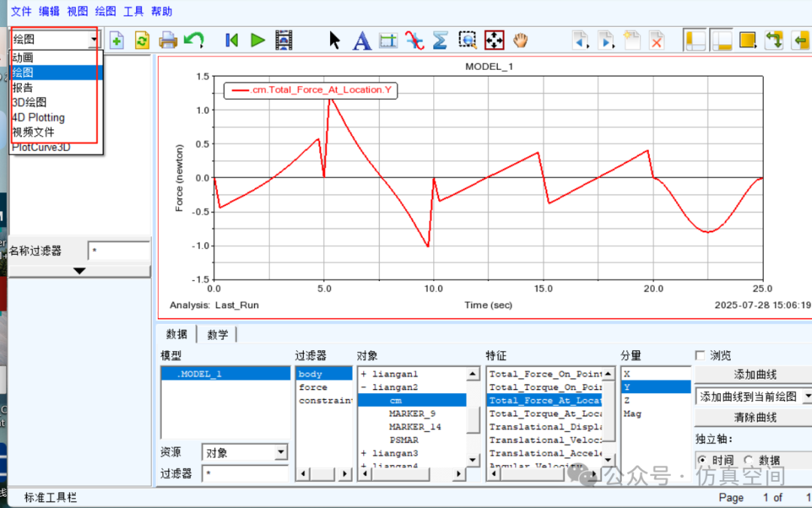Click the 过滤器 text field under 资源
The image size is (812, 508).
pyautogui.click(x=244, y=473)
